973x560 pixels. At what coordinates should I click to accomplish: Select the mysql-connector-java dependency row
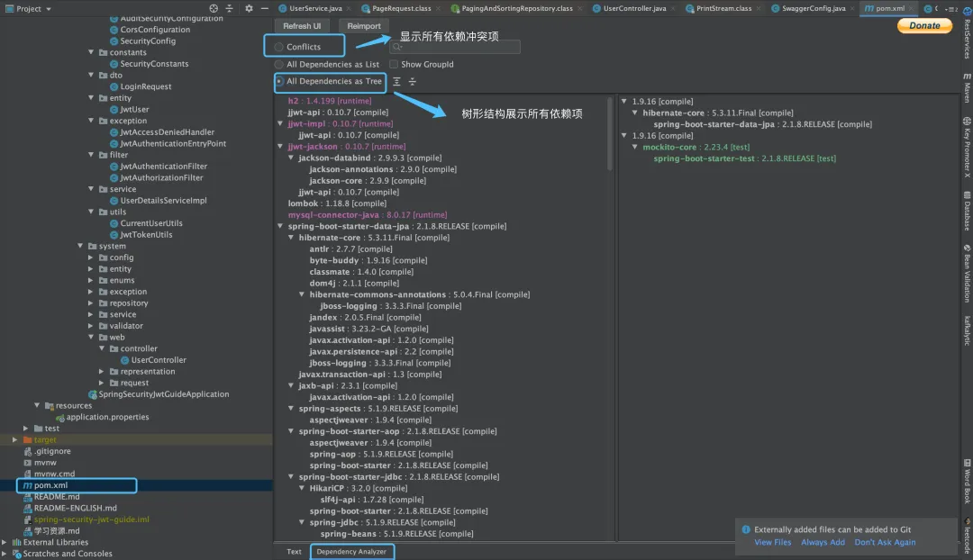[368, 214]
